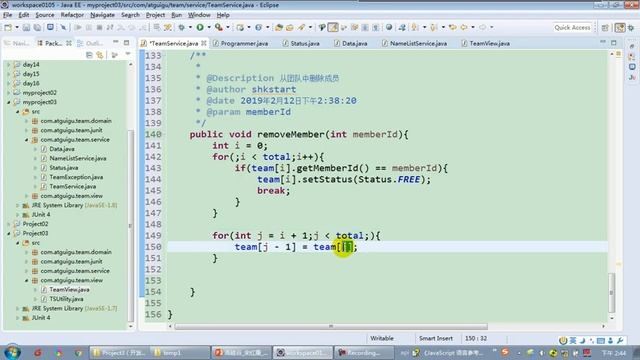640x360 pixels.
Task: Click the Save All toolbar icon
Action: [37, 27]
